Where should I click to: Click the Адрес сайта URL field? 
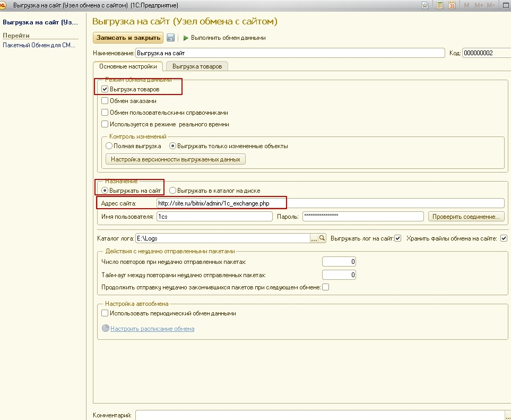330,203
